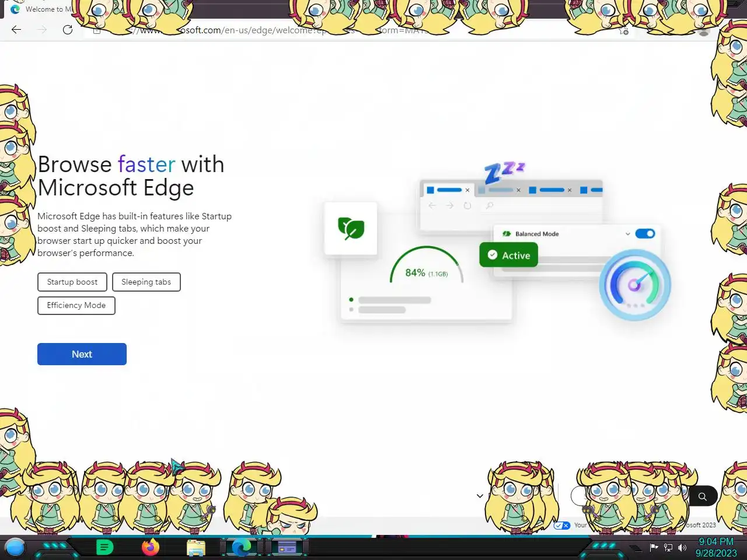This screenshot has height=560, width=747.
Task: Click the dark search button at bottom
Action: point(702,496)
